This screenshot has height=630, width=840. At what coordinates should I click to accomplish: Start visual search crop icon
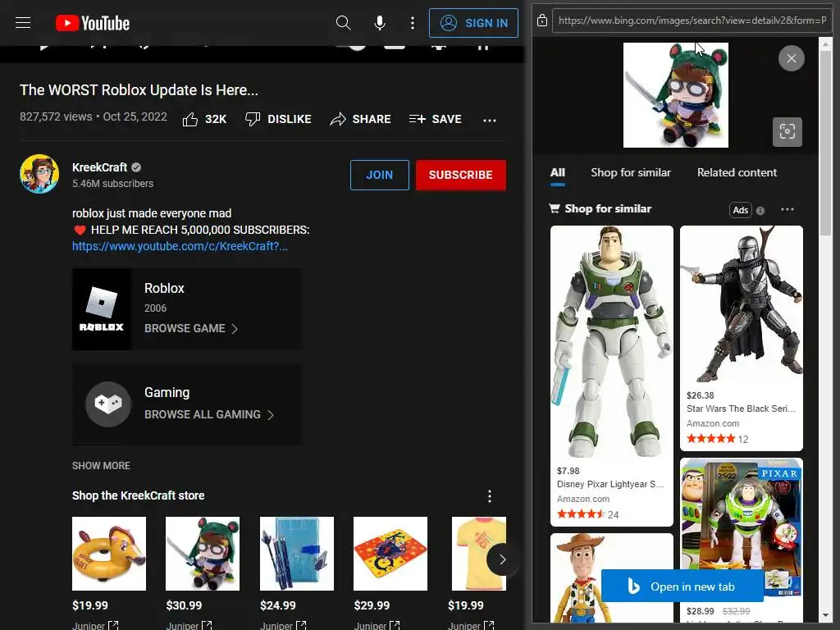coord(787,132)
